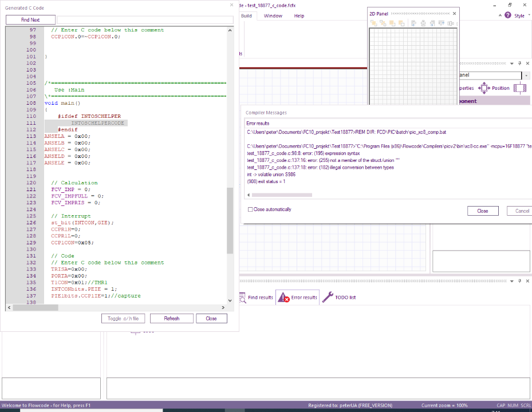Pin the properties panel
This screenshot has height=412, width=532.
[519, 64]
